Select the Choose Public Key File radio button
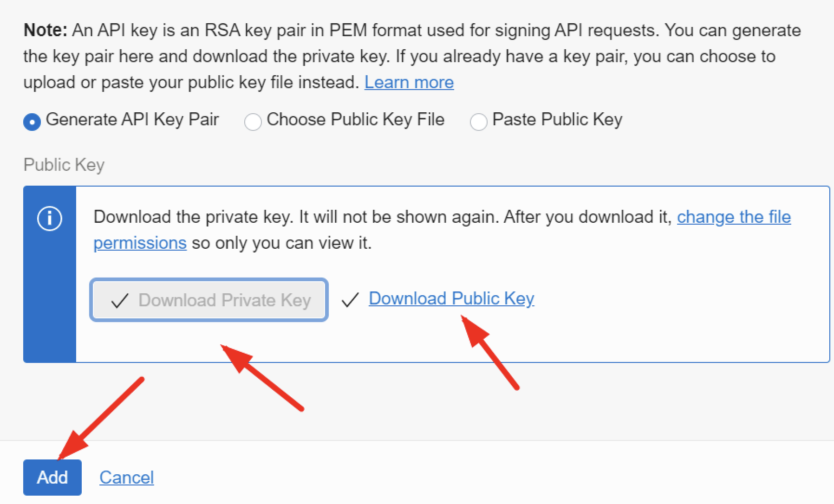This screenshot has width=834, height=504. (x=253, y=122)
